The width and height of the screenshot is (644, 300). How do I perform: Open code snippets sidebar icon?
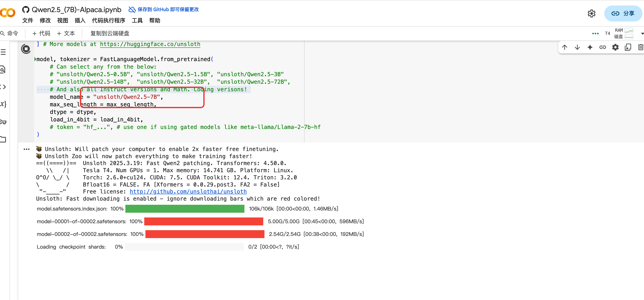click(3, 87)
